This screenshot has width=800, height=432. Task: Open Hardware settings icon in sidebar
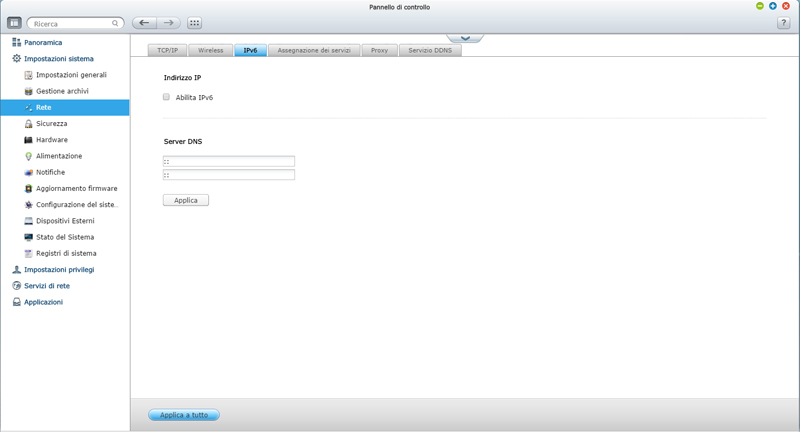[28, 140]
